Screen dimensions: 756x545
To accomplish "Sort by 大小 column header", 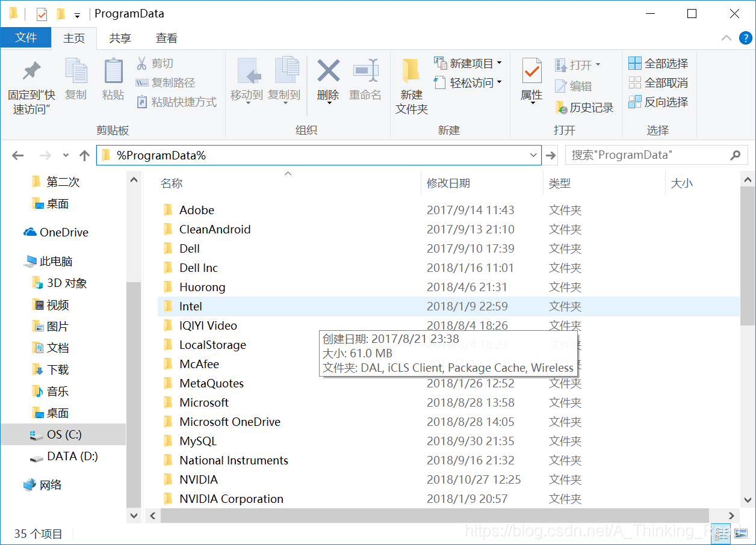I will pos(681,183).
